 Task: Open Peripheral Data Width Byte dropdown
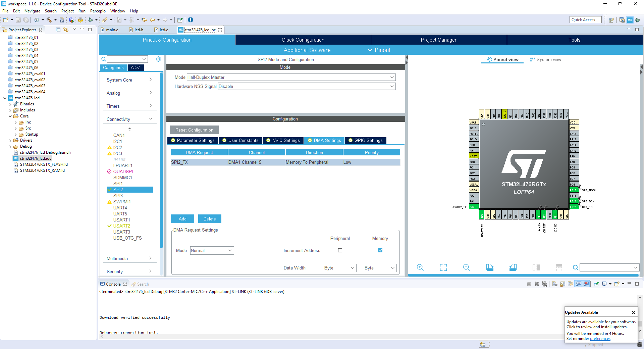(340, 268)
